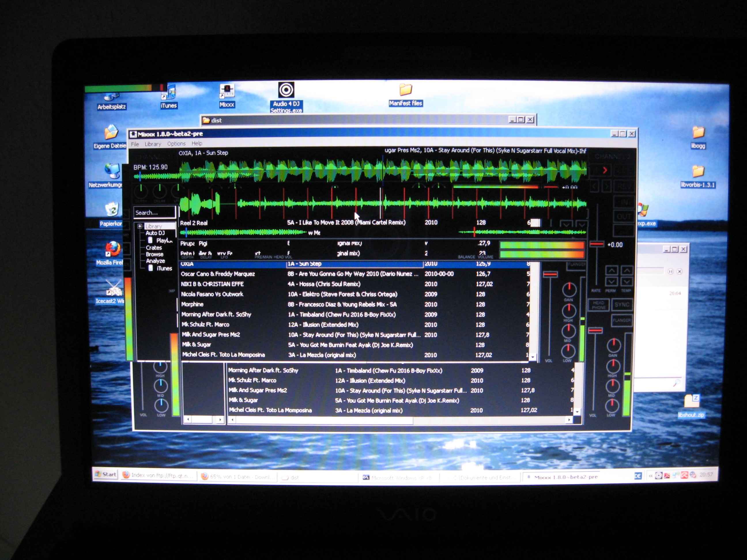Screen dimensions: 747x560
Task: Click the SYNC button on Channel 2
Action: pos(622,305)
